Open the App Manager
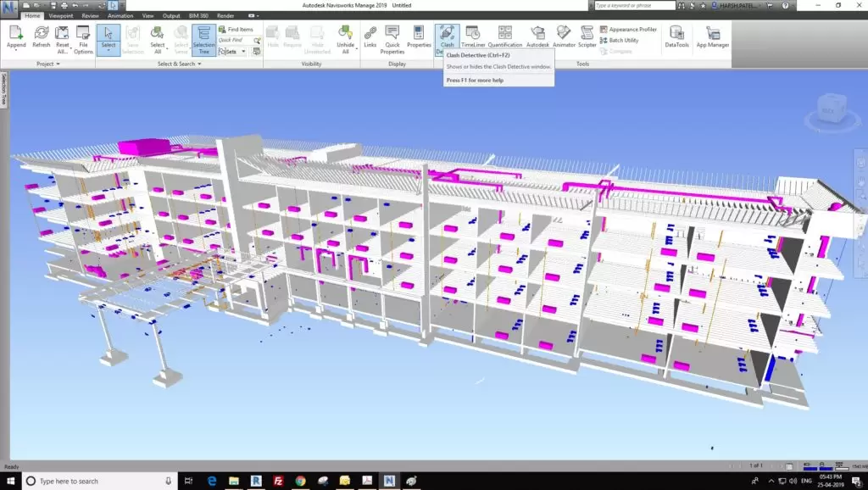This screenshot has width=868, height=490. 713,37
